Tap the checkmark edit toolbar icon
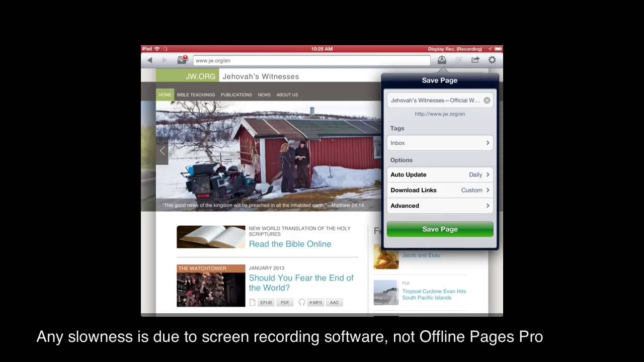This screenshot has height=362, width=644. coord(459,60)
